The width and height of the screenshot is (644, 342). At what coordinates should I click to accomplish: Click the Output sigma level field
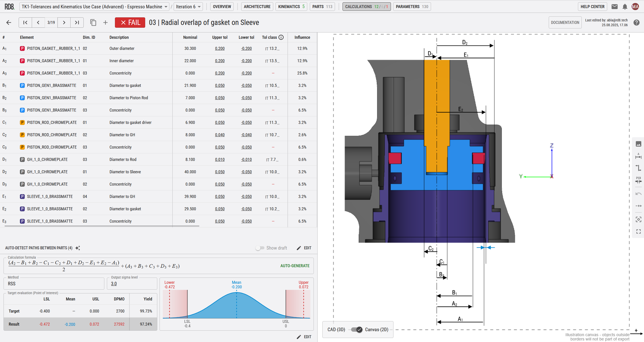coord(132,284)
